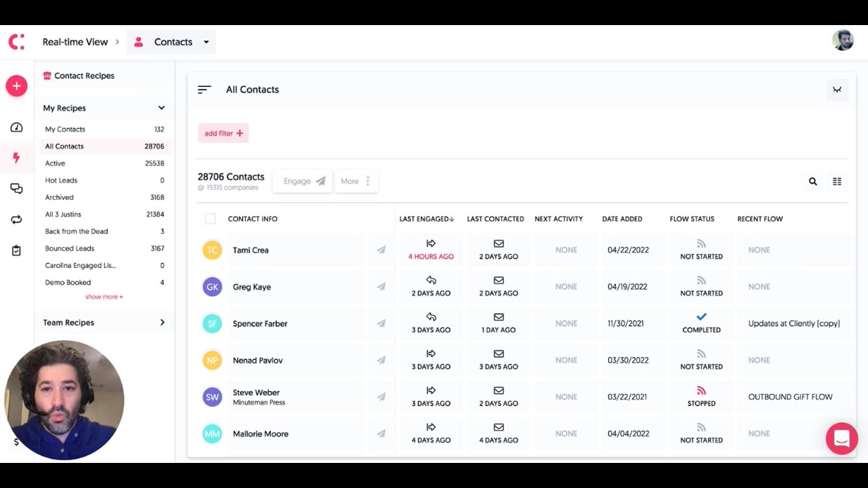Open the lightning bolt real-time icon

pos(16,158)
